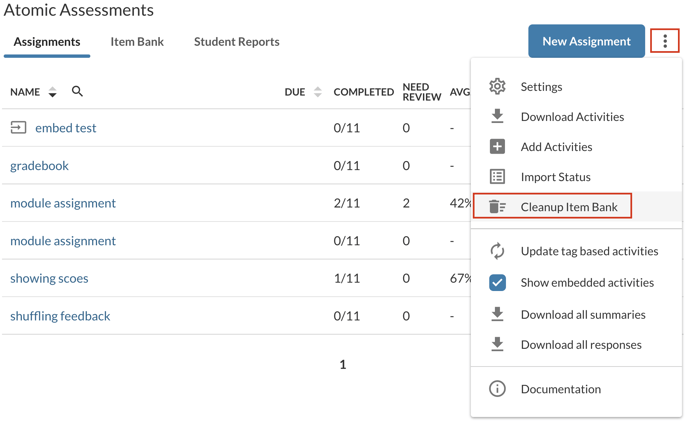Click the Import Status list icon
Viewport: 688px width, 425px height.
tap(497, 177)
